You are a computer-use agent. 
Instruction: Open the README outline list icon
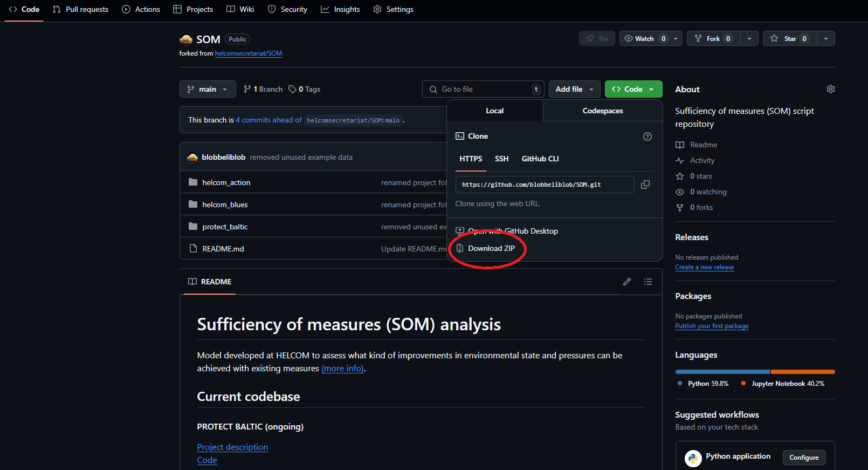click(x=648, y=282)
